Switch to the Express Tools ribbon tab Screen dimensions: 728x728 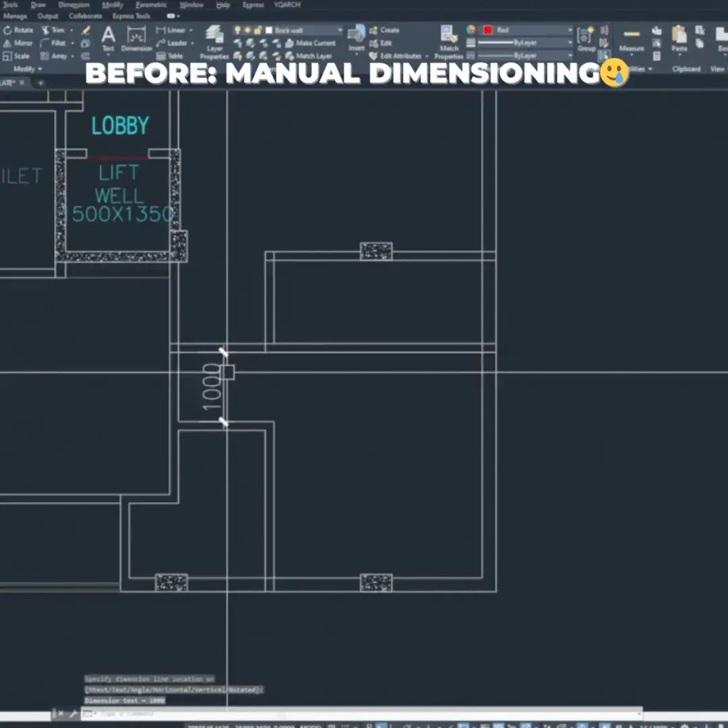click(132, 16)
